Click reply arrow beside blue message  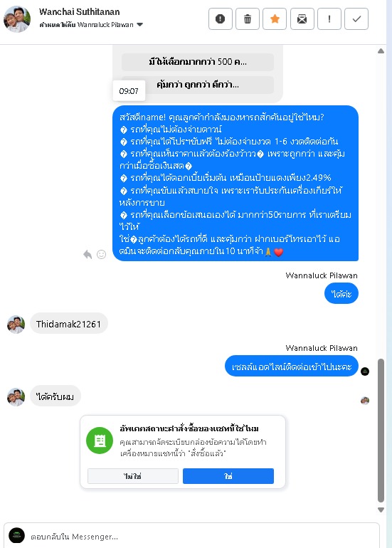(x=88, y=255)
